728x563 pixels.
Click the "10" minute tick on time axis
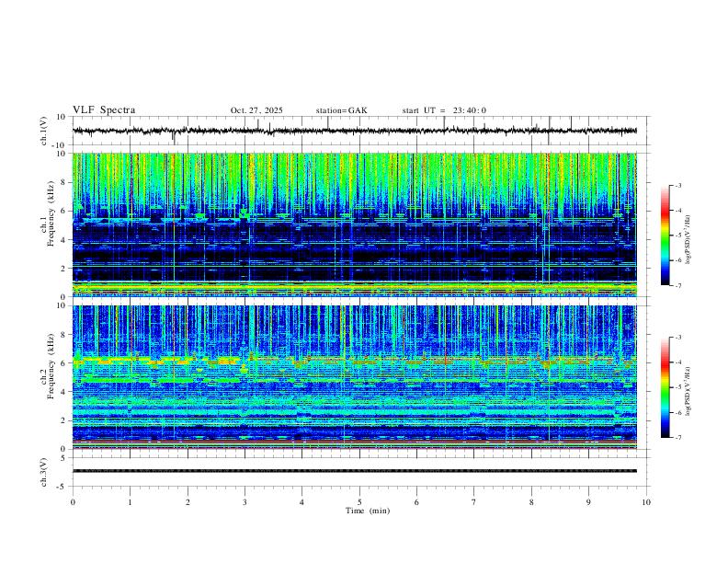pyautogui.click(x=646, y=502)
